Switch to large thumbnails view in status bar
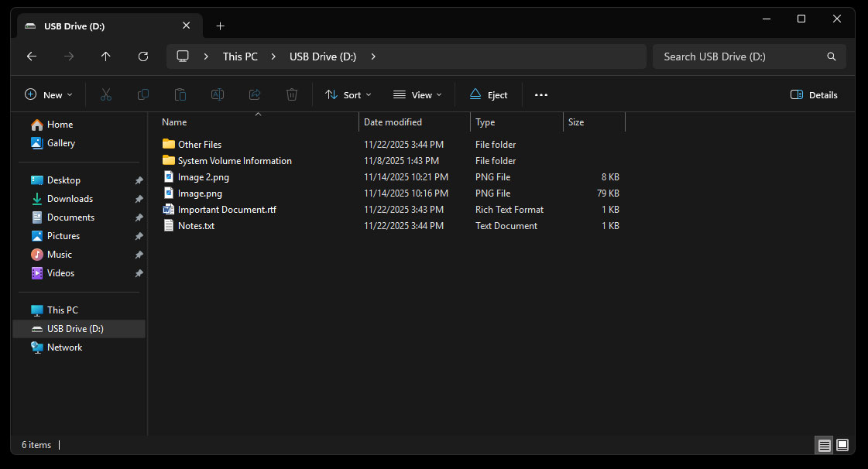Viewport: 868px width, 469px height. tap(842, 445)
